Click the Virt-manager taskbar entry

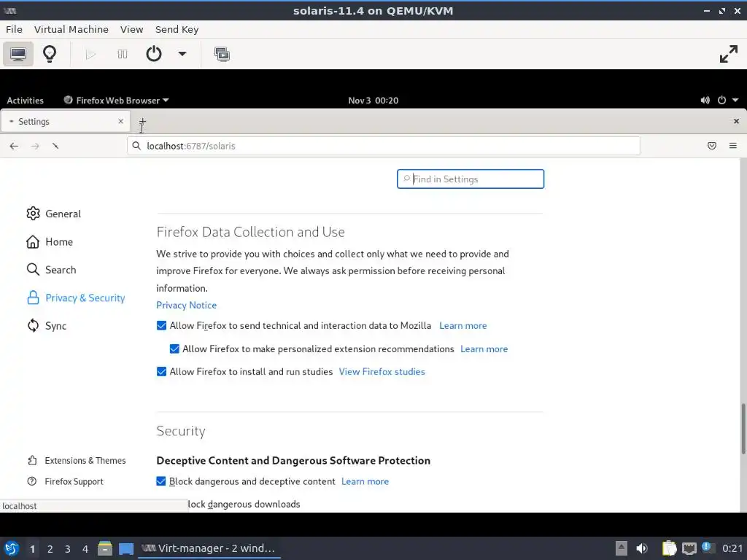209,548
